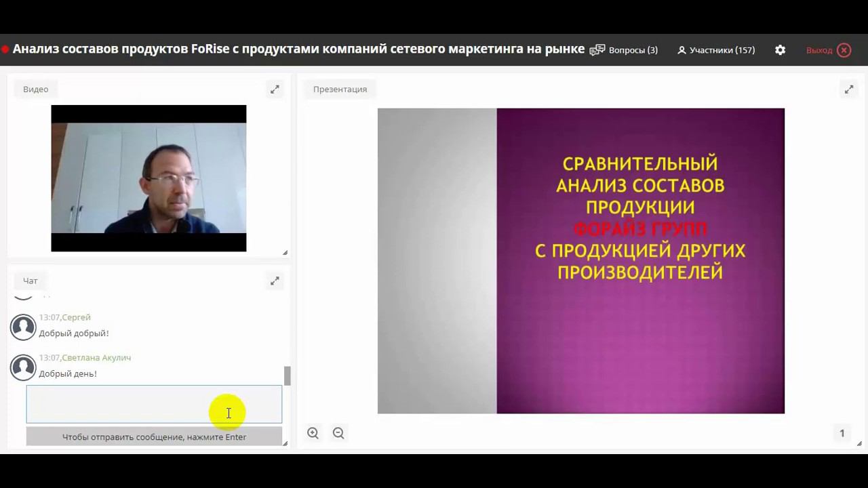Image resolution: width=868 pixels, height=488 pixels.
Task: Click the message 'Добрый добрый!'
Action: (x=73, y=333)
